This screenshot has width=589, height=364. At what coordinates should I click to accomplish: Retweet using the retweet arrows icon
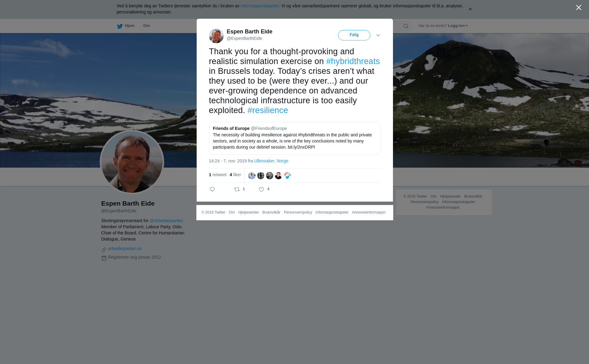click(x=237, y=189)
